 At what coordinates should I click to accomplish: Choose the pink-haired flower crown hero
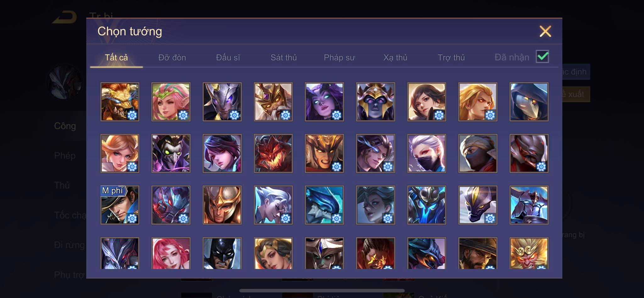(x=171, y=102)
